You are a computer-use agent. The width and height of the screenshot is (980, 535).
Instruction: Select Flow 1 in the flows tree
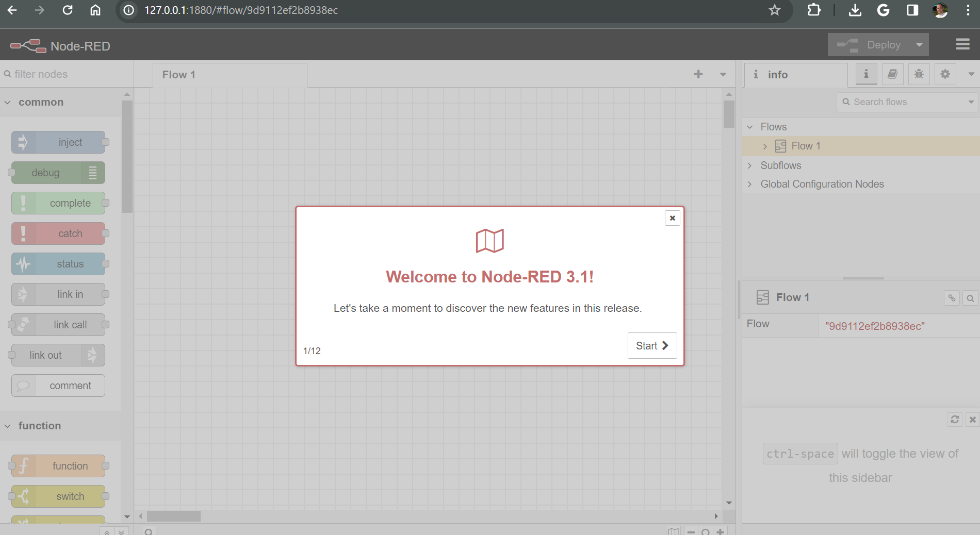[x=861, y=146]
